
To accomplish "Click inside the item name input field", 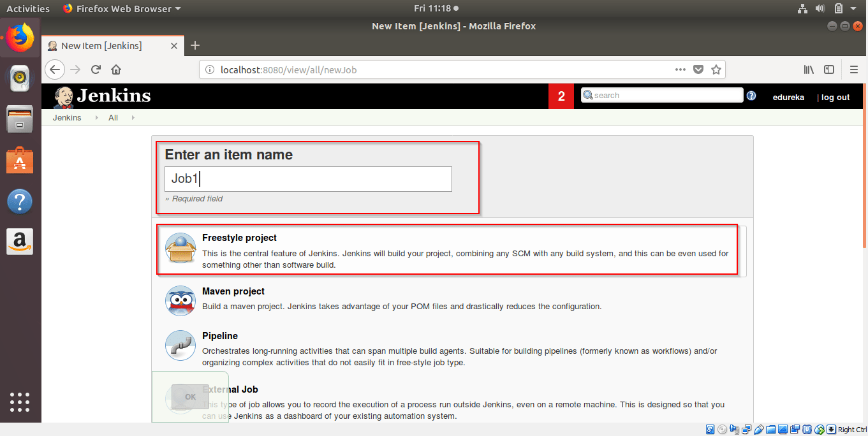I will 308,179.
